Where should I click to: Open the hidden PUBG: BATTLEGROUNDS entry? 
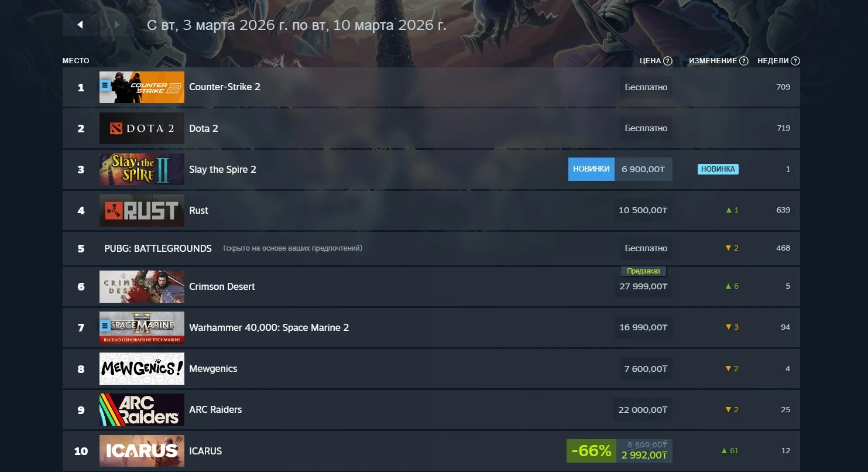click(x=158, y=248)
